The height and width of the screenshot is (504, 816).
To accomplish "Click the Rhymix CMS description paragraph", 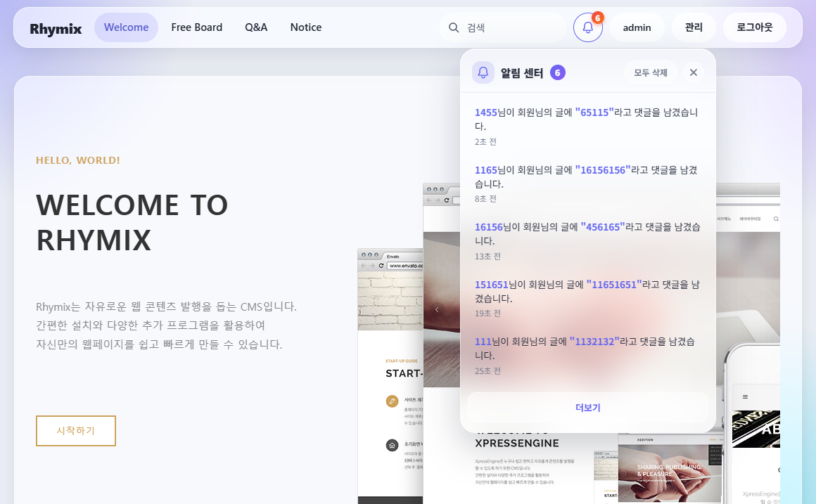I will (166, 325).
